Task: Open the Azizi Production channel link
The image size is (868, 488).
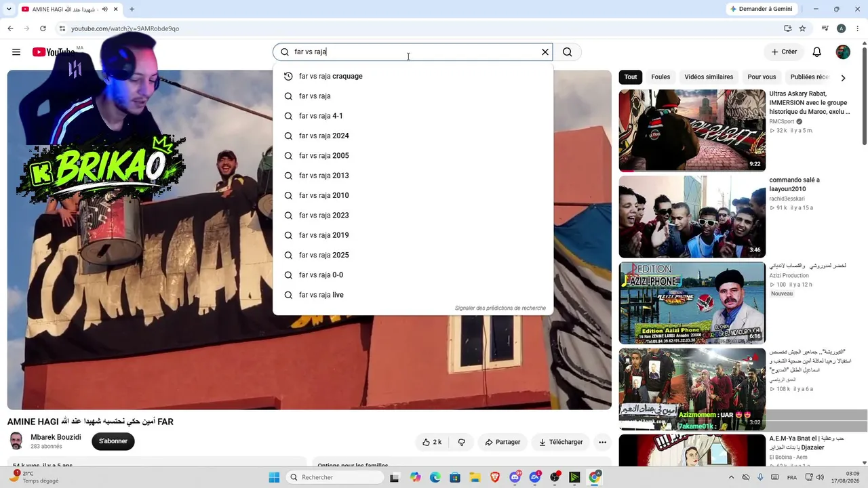Action: pyautogui.click(x=789, y=276)
